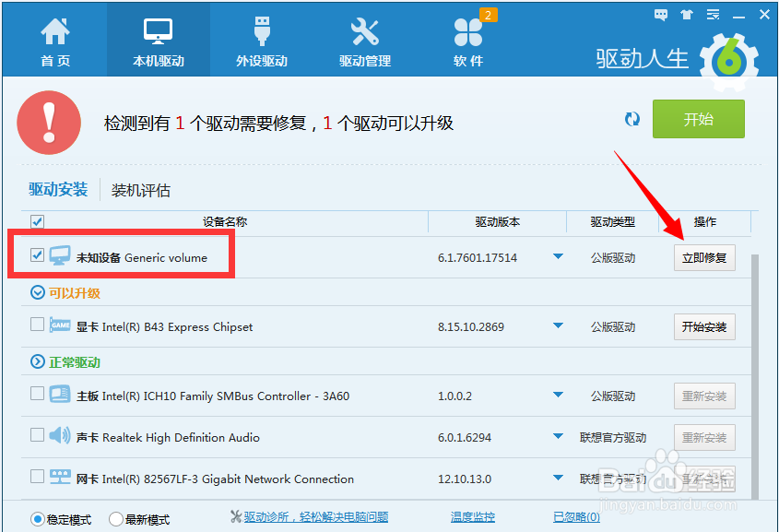Open version dropdown for 1.0.0.2
The height and width of the screenshot is (532, 779).
[x=558, y=395]
